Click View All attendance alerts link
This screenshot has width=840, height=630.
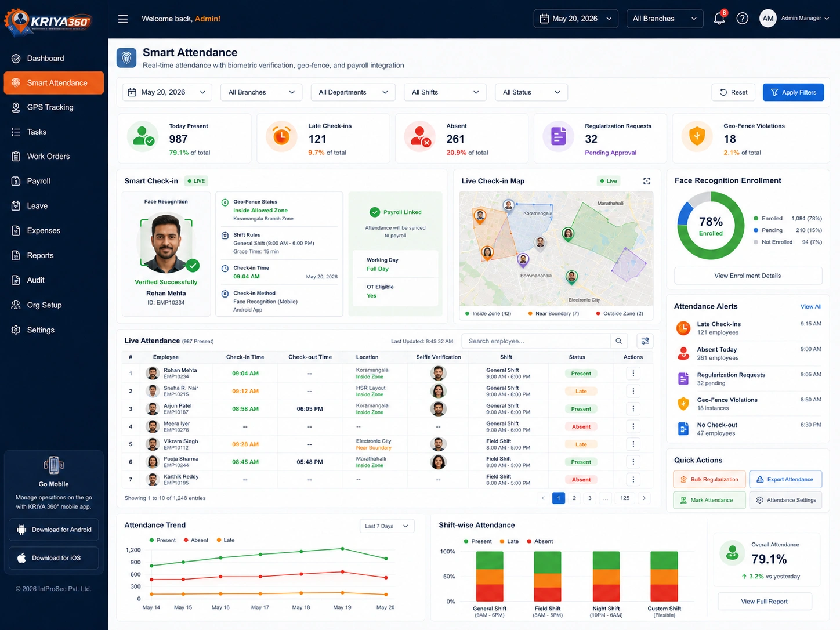(810, 306)
